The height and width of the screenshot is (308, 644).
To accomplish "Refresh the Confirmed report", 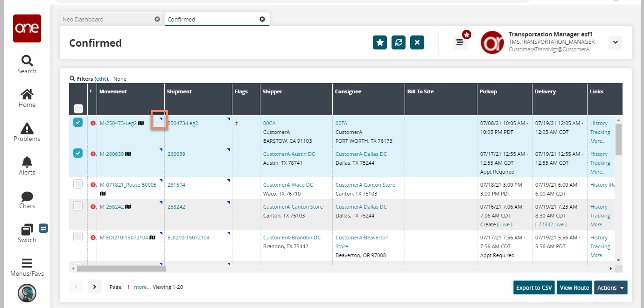I will [x=399, y=42].
